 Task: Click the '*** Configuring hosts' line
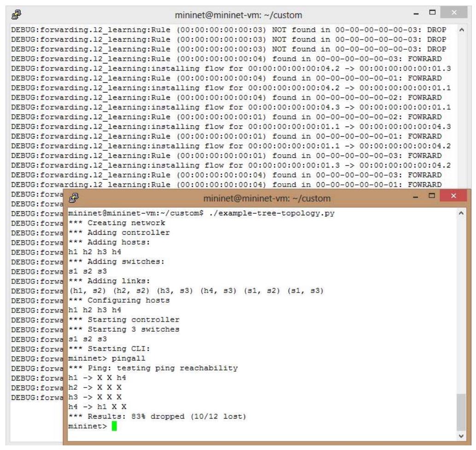point(119,300)
